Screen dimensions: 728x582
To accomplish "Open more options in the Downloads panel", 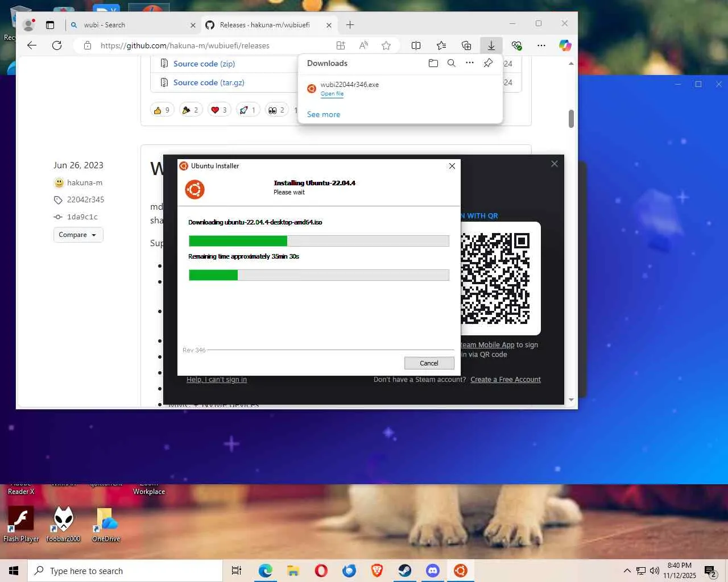I will coord(470,63).
